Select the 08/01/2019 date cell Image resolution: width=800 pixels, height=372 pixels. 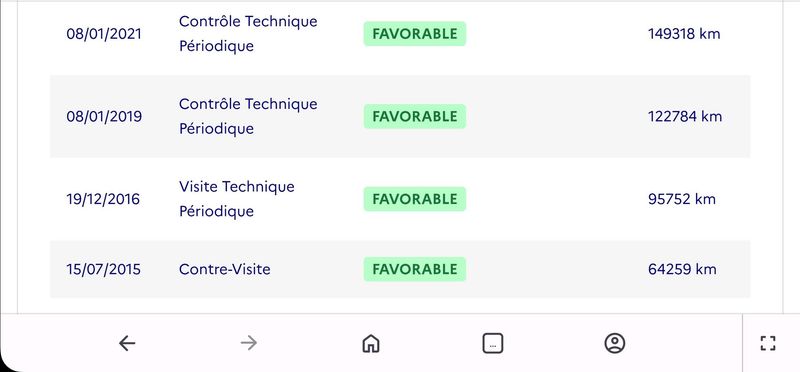pyautogui.click(x=104, y=117)
